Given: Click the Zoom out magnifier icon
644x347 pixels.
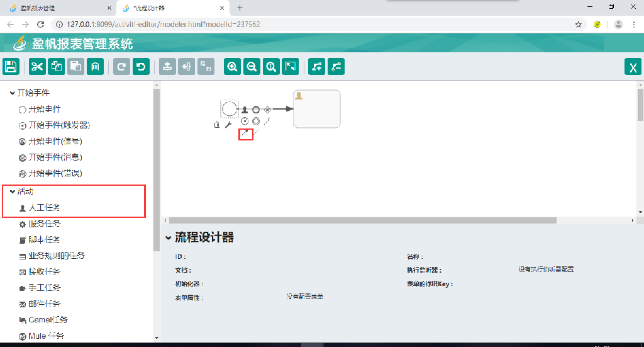Looking at the screenshot, I should tap(252, 67).
